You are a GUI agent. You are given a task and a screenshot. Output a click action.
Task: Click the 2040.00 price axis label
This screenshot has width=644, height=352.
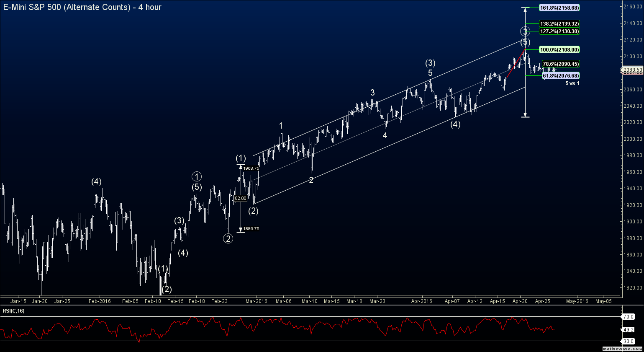[x=633, y=106]
